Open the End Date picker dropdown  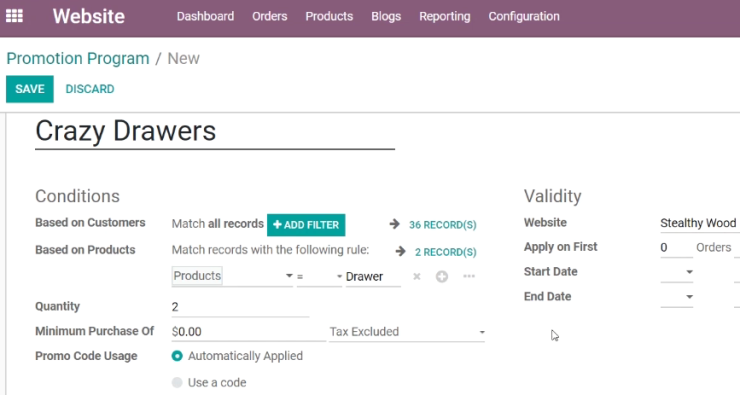(x=677, y=297)
